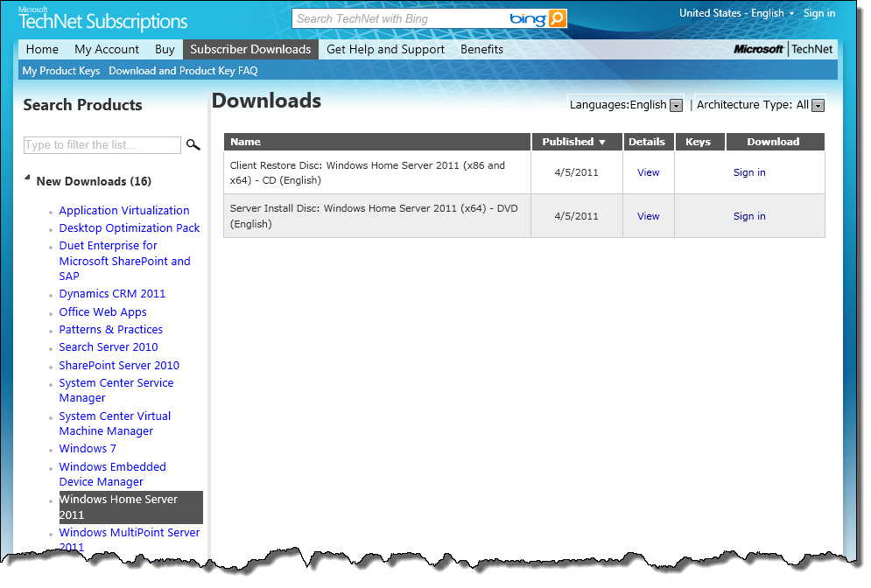View details for Client Restore Disc
The image size is (871, 588).
[648, 172]
